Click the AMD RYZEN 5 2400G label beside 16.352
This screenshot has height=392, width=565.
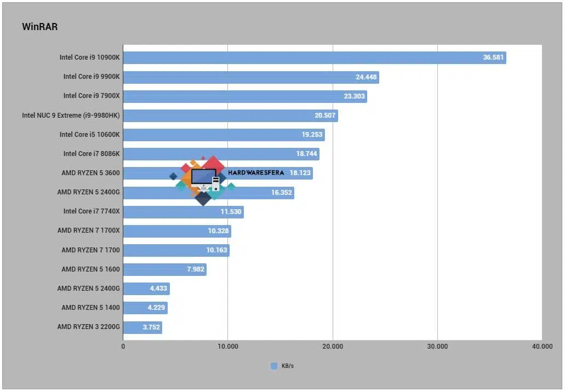tap(89, 192)
